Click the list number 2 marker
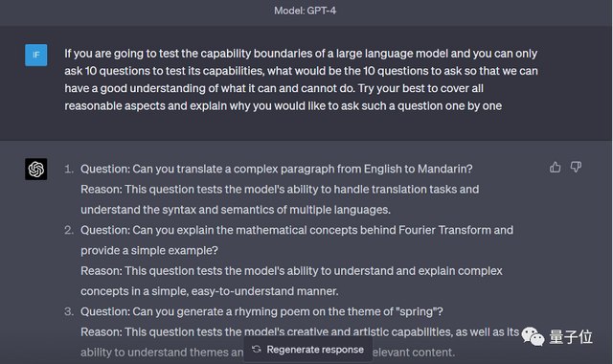 click(x=69, y=230)
